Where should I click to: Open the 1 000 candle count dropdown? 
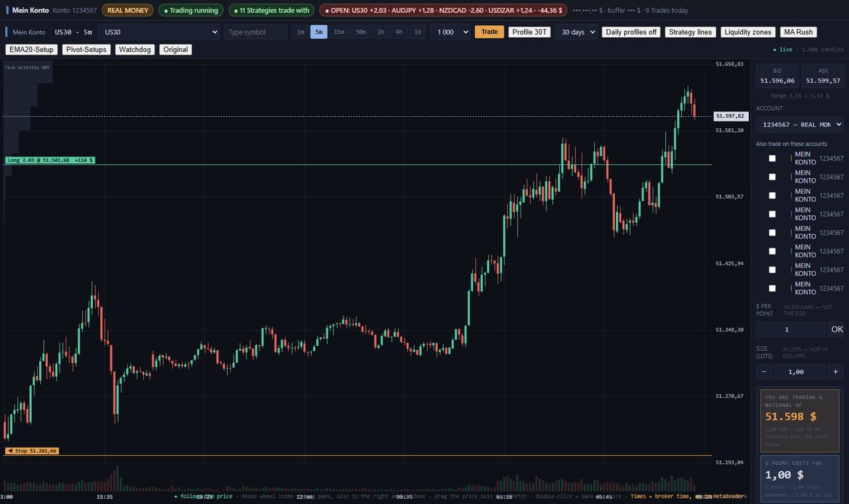(x=450, y=32)
